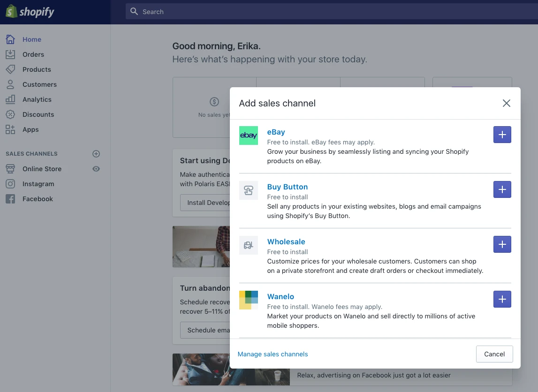Click the Analytics bar chart icon
Image resolution: width=538 pixels, height=392 pixels.
[10, 99]
